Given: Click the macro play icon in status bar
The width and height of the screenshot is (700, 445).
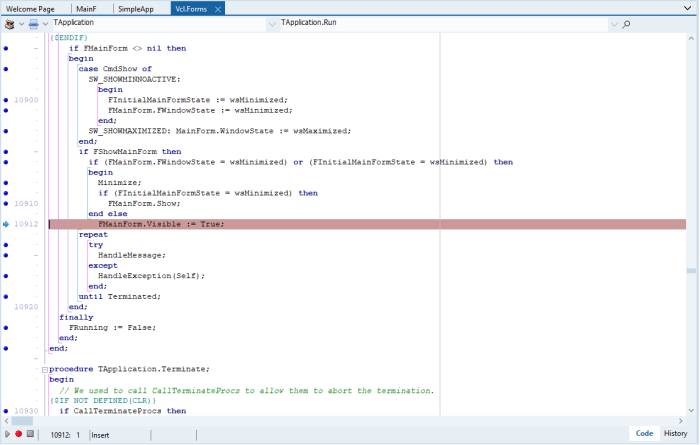Looking at the screenshot, I should pyautogui.click(x=7, y=434).
